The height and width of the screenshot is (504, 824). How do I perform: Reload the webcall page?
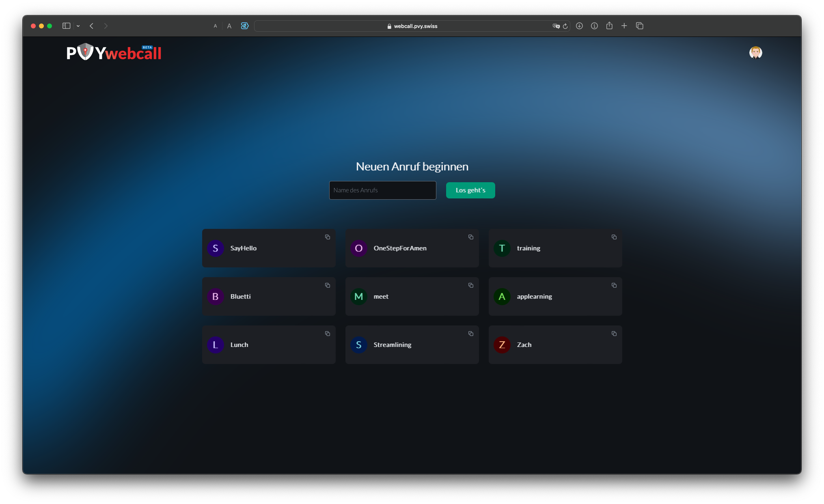[x=565, y=26]
